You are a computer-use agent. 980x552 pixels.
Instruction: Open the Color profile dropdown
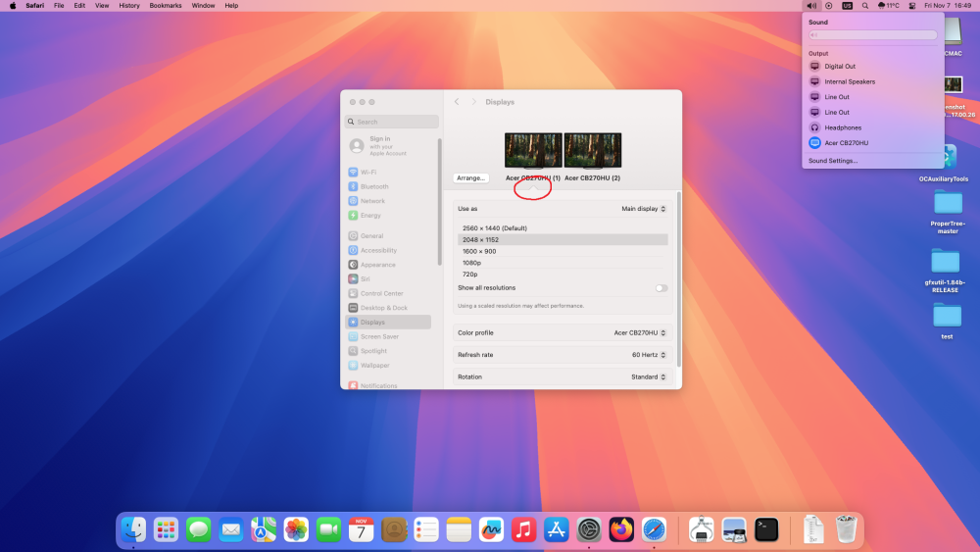[640, 332]
